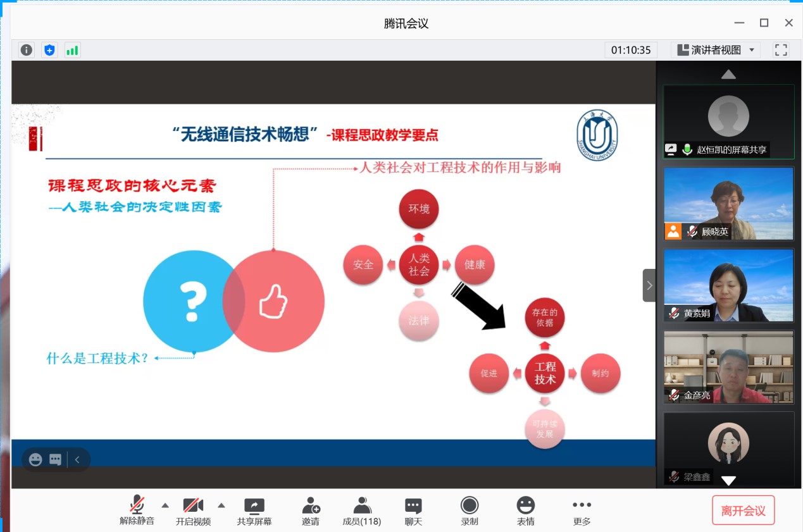The height and width of the screenshot is (532, 803).
Task: Open the 聊天 chat panel
Action: coord(413,511)
